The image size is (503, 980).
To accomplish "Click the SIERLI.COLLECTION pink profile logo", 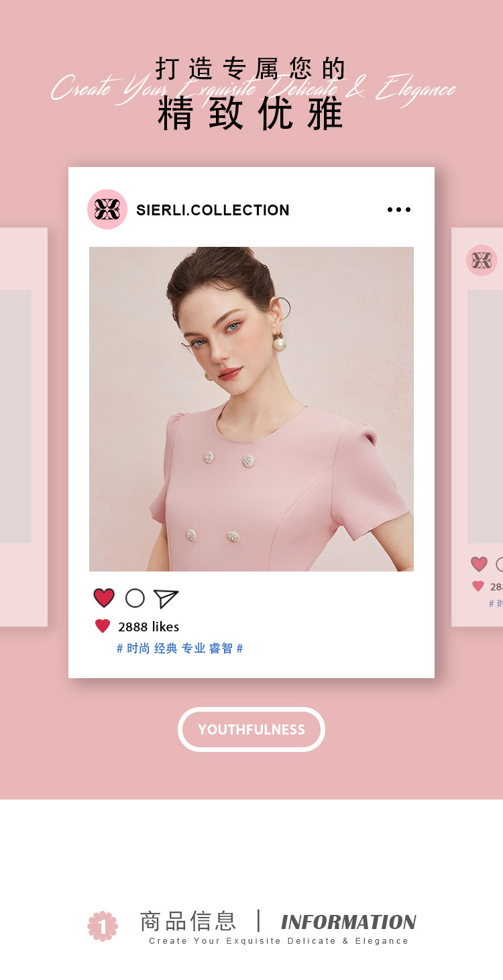I will coord(107,209).
